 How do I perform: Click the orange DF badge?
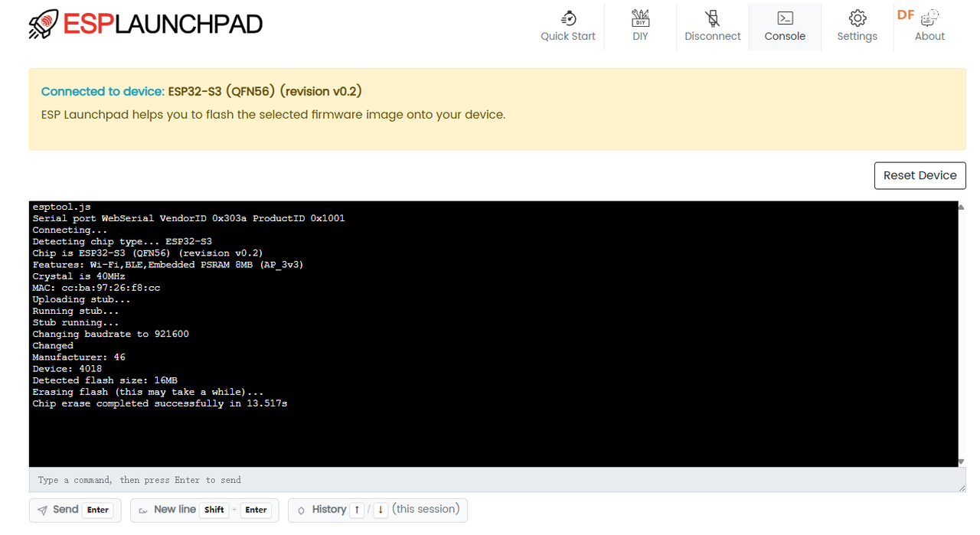[x=906, y=15]
